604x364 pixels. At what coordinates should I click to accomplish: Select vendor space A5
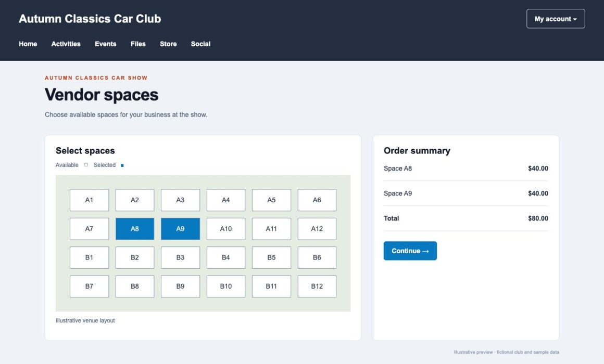[272, 200]
